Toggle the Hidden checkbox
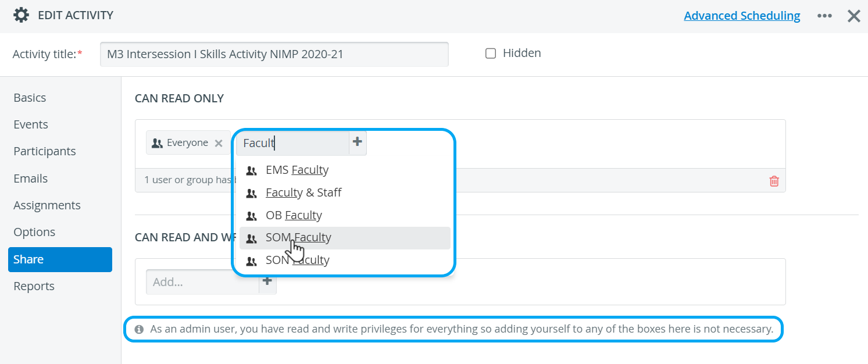868x364 pixels. coord(491,53)
